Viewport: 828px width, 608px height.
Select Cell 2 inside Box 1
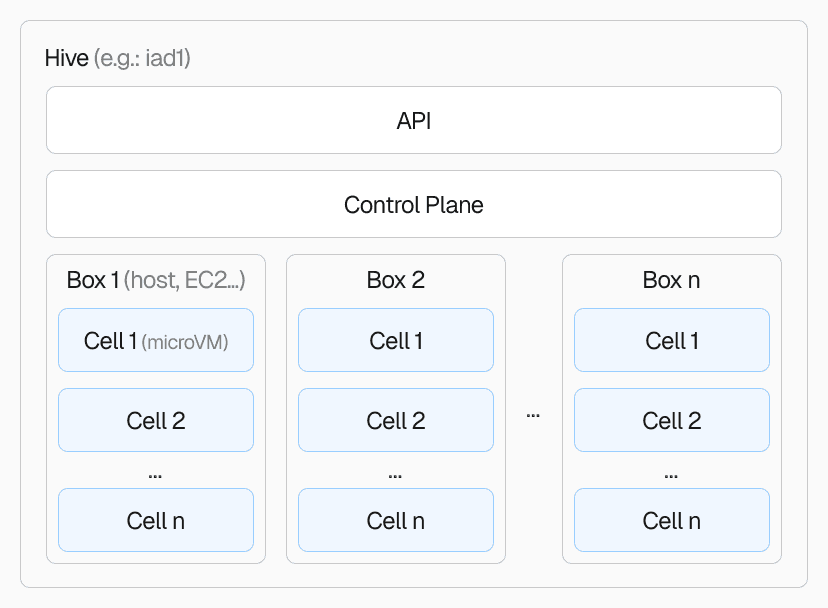click(x=156, y=421)
